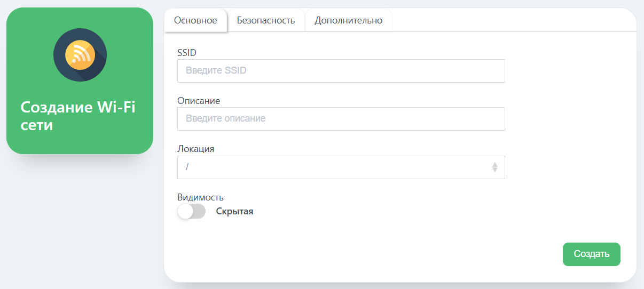Screen dimensions: 644x289
Task: Switch to the Безопасность tab
Action: (x=266, y=20)
